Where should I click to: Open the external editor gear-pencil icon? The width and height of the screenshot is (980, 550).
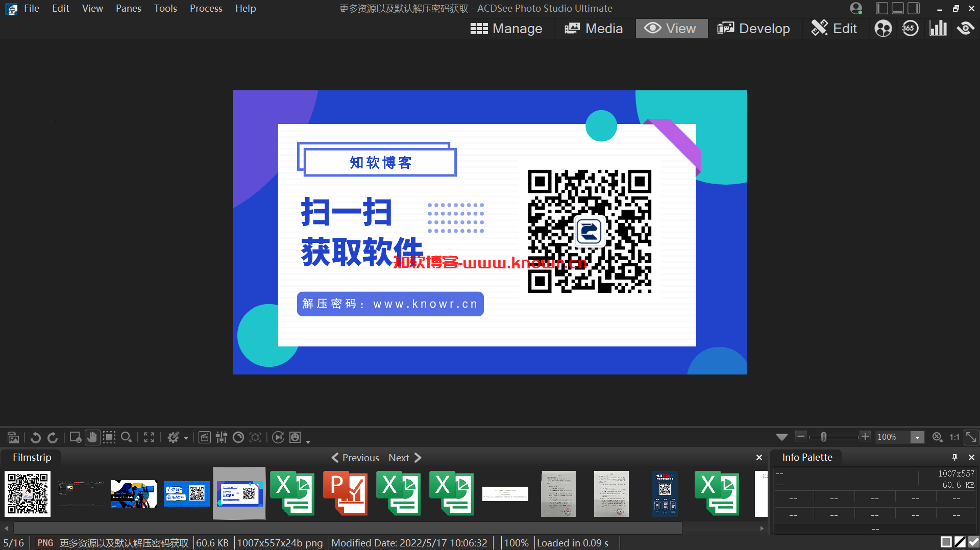click(x=174, y=437)
